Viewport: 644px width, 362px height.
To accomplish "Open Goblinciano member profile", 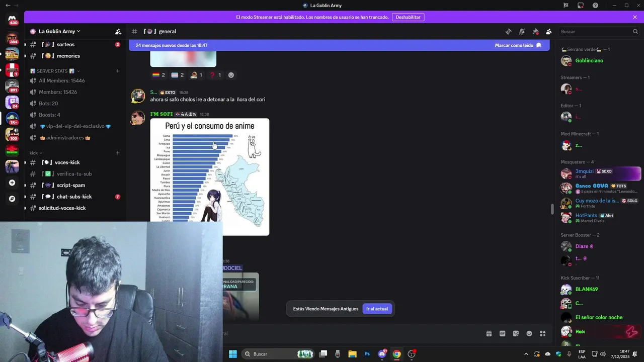I will click(599, 61).
